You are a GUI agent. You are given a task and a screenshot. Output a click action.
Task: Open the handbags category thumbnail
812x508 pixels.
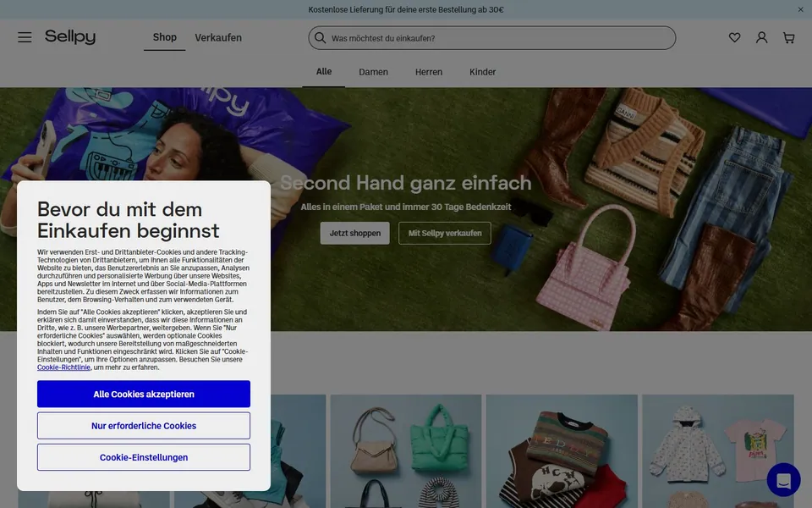tap(406, 451)
